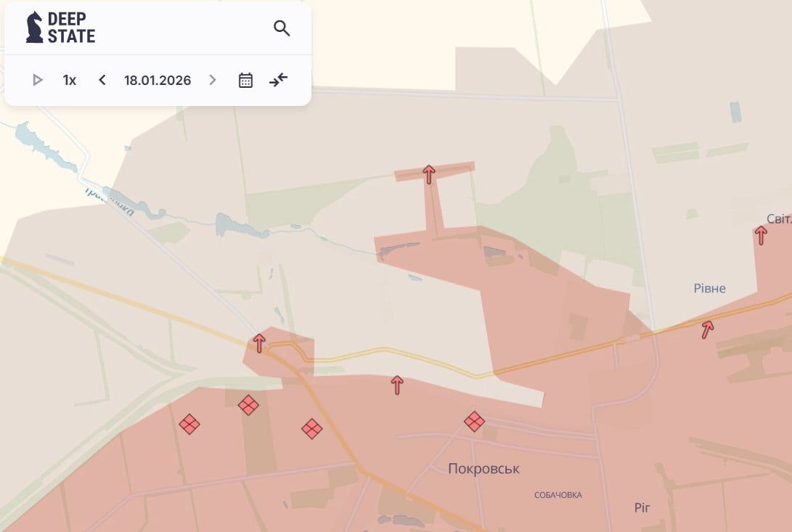The height and width of the screenshot is (532, 792).
Task: Click the Собачовка district label
Action: (x=558, y=495)
